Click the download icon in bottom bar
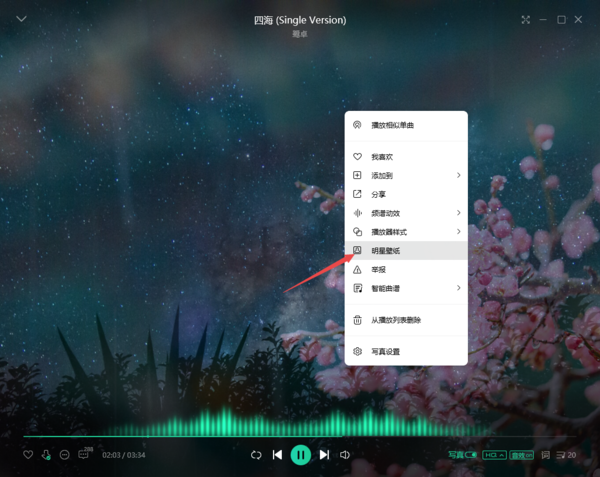The image size is (600, 477). tap(46, 454)
